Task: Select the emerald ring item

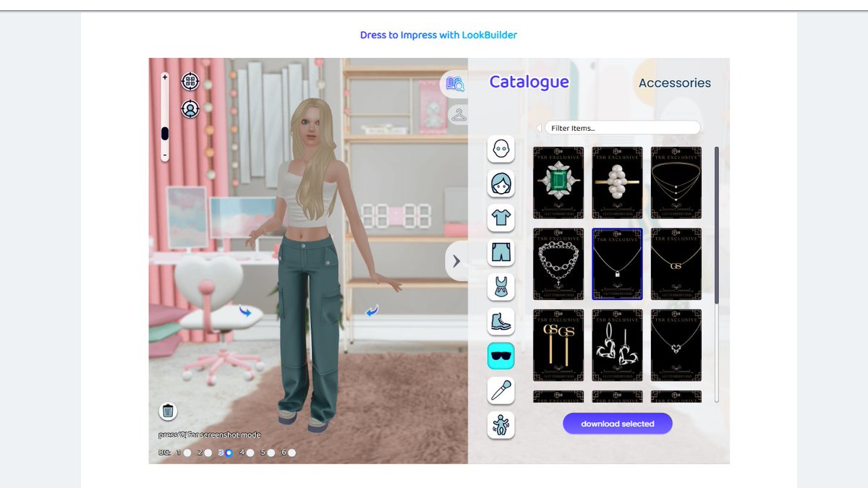Action: click(558, 183)
